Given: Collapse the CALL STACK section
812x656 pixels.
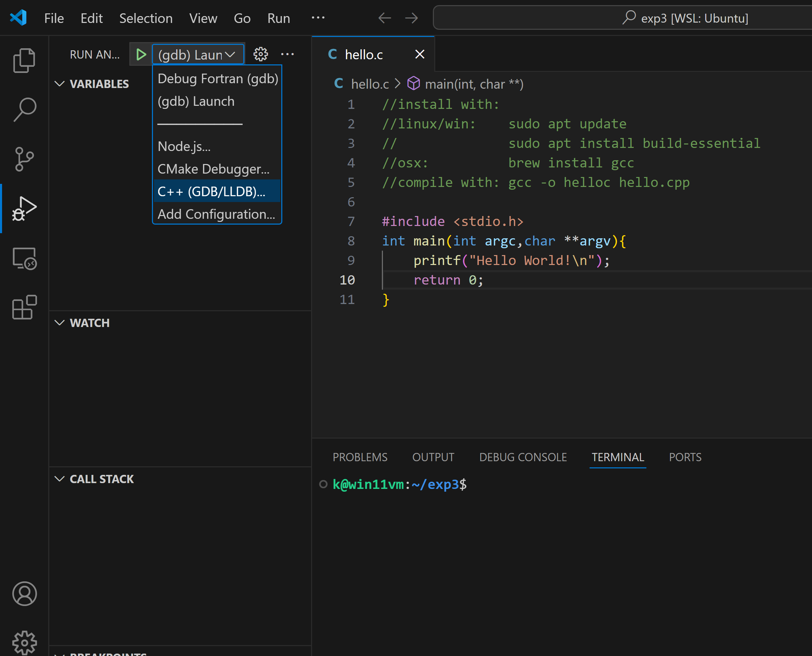Looking at the screenshot, I should coord(60,479).
